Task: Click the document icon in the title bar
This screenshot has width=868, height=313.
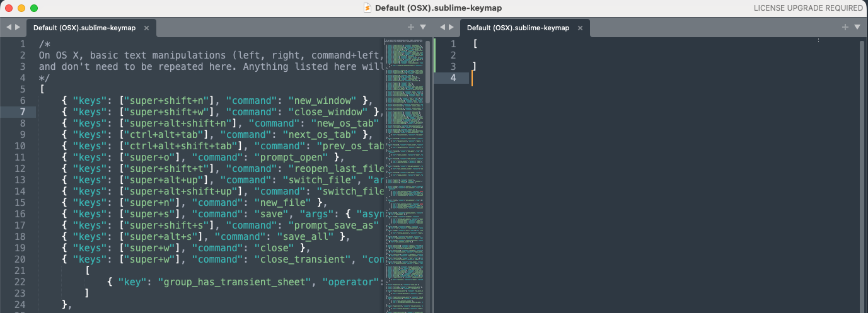Action: [x=367, y=8]
